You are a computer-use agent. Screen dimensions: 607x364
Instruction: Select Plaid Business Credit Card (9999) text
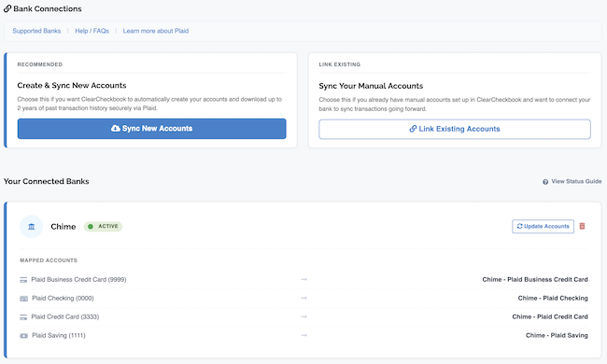click(78, 279)
